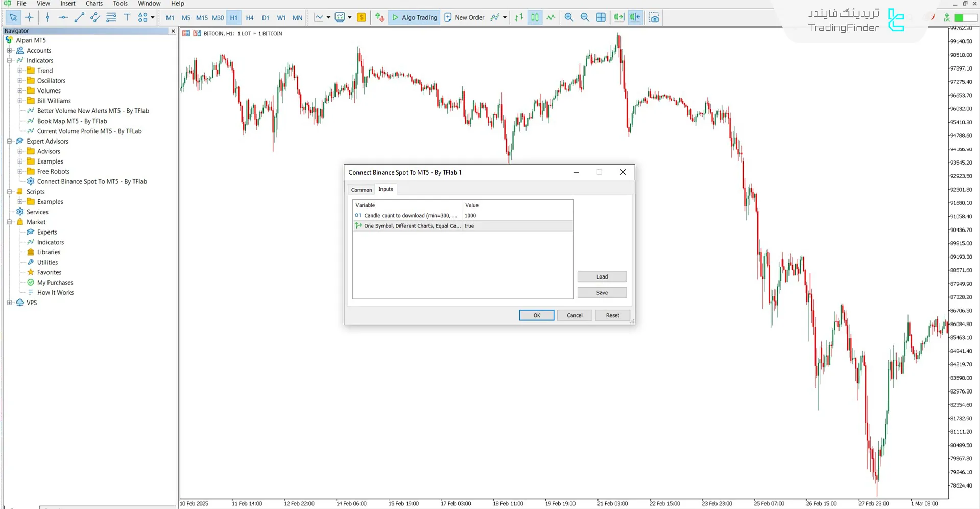Expand the VPS tree node
Image resolution: width=980 pixels, height=509 pixels.
[x=9, y=303]
